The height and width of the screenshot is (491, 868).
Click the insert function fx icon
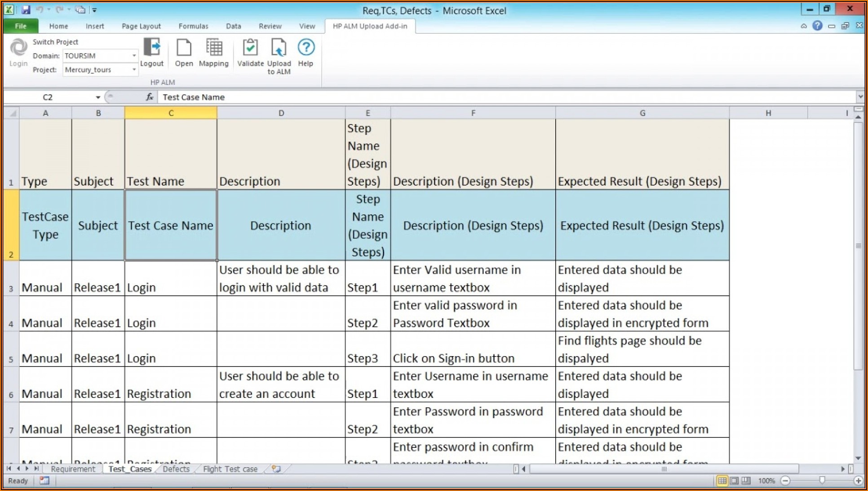[x=150, y=97]
